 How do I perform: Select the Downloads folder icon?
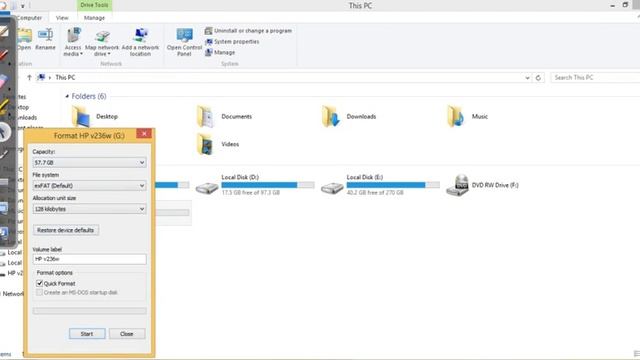331,116
